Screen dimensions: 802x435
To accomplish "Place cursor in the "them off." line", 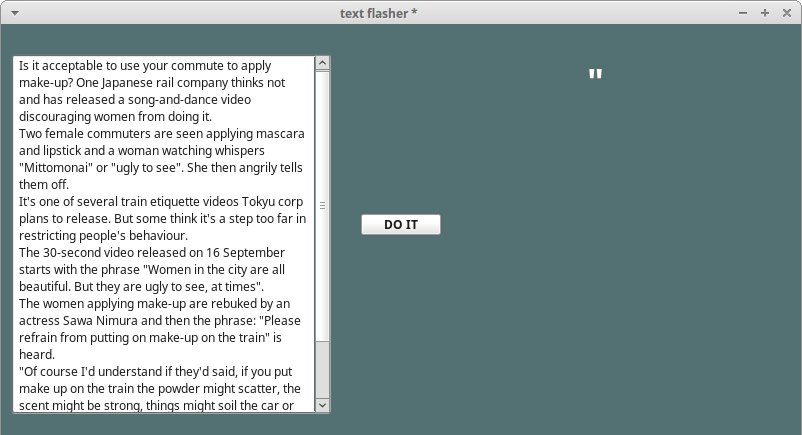I will pyautogui.click(x=43, y=184).
